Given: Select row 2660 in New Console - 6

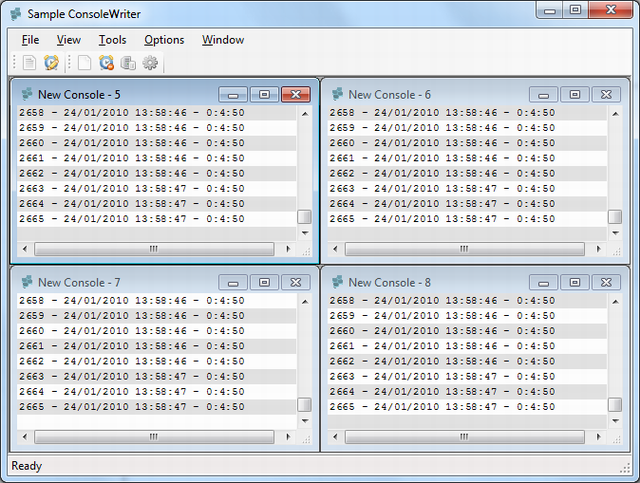Looking at the screenshot, I should click(467, 143).
